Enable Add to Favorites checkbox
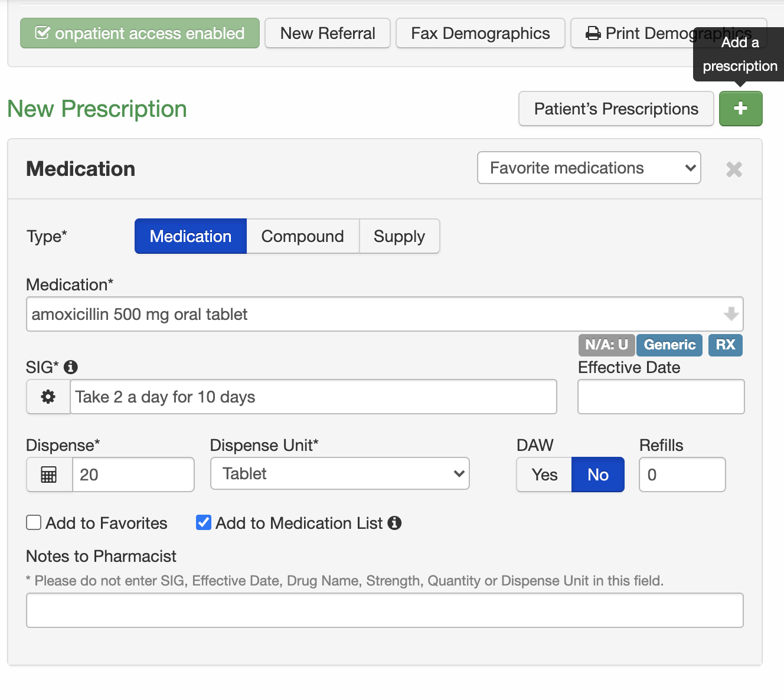The width and height of the screenshot is (784, 700). (x=34, y=523)
